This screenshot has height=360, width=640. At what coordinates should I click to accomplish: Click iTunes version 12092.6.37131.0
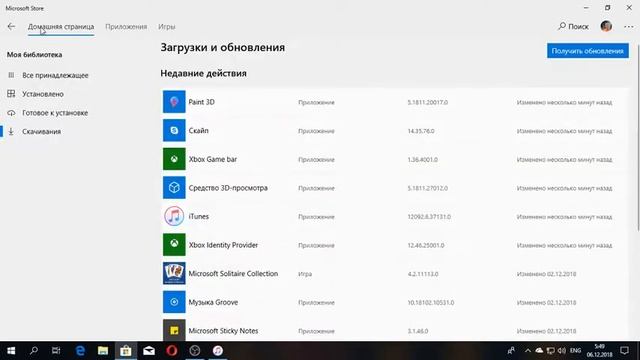(x=429, y=217)
